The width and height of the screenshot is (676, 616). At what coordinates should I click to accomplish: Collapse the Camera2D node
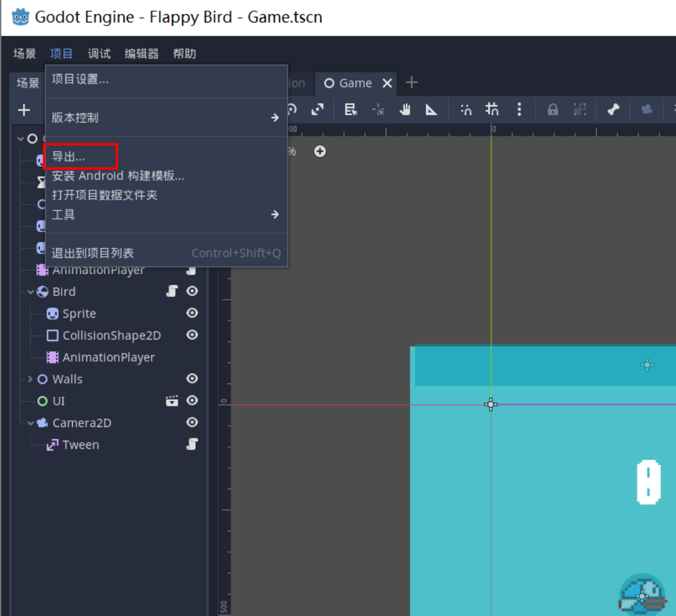(x=30, y=423)
